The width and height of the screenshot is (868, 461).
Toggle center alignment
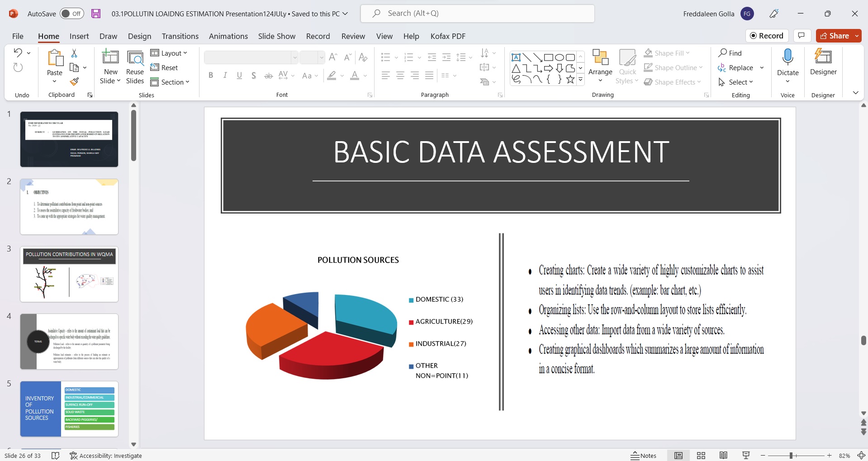[x=400, y=76]
